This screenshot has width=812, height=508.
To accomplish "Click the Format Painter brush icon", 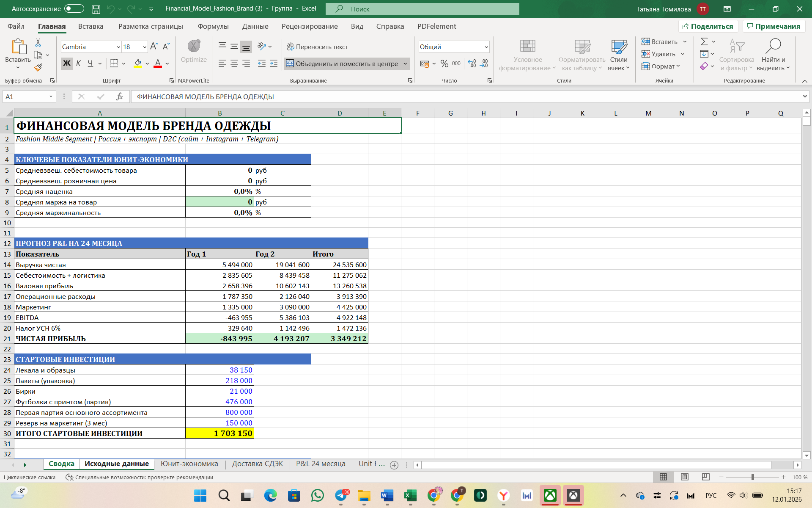I will pos(38,67).
